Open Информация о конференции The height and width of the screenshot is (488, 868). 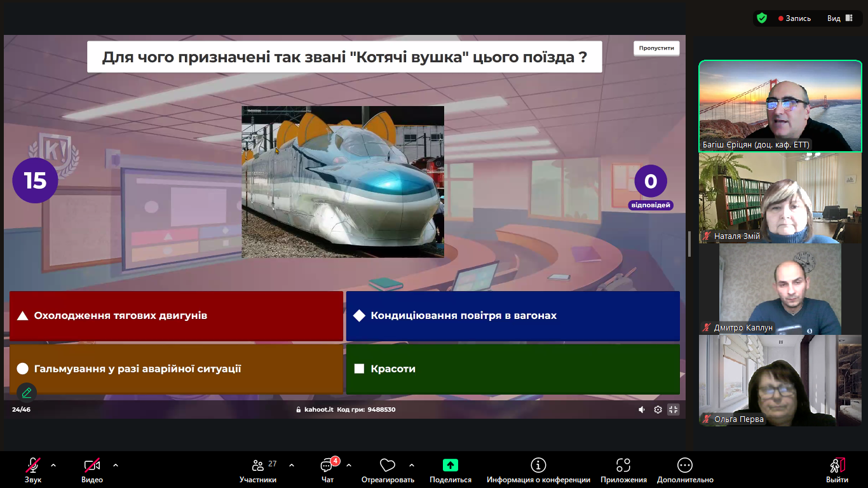538,470
